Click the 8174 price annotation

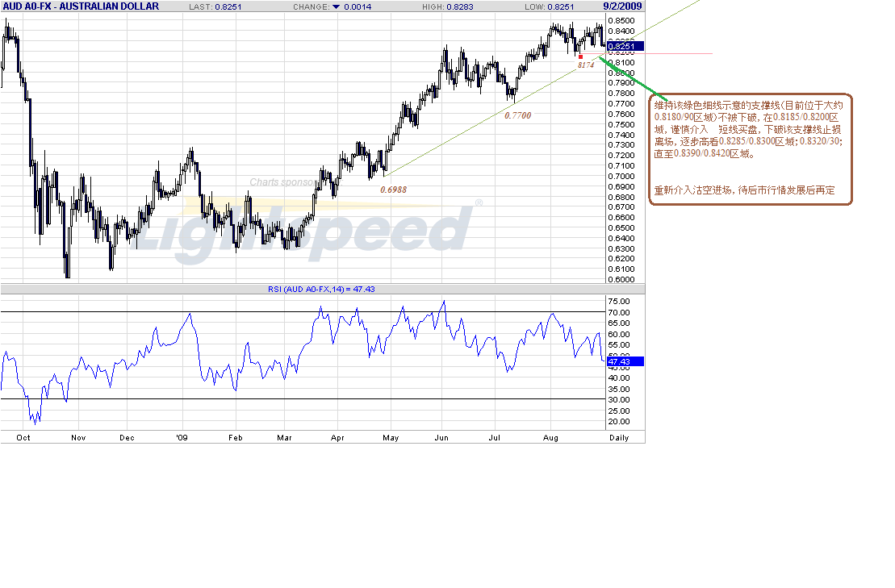pyautogui.click(x=586, y=65)
